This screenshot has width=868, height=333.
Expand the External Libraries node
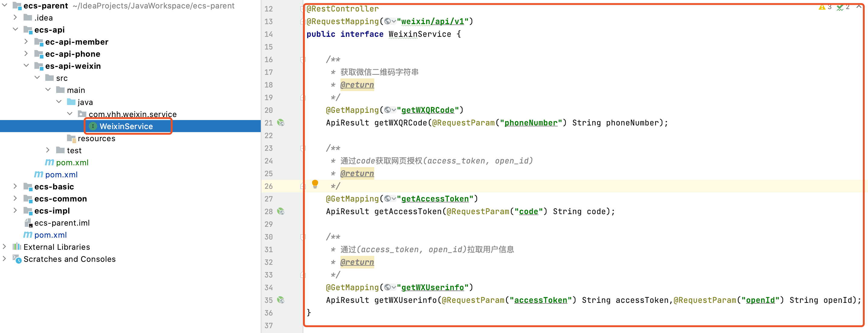coord(5,247)
